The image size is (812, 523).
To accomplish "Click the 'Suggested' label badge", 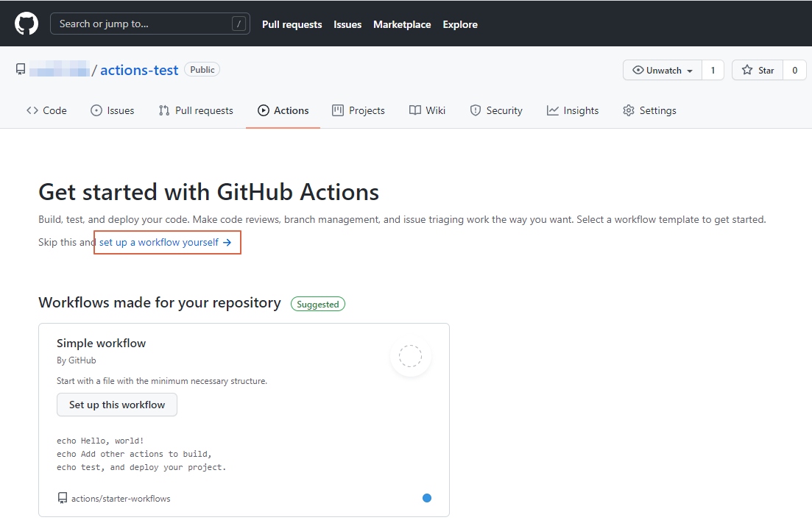I will tap(318, 305).
